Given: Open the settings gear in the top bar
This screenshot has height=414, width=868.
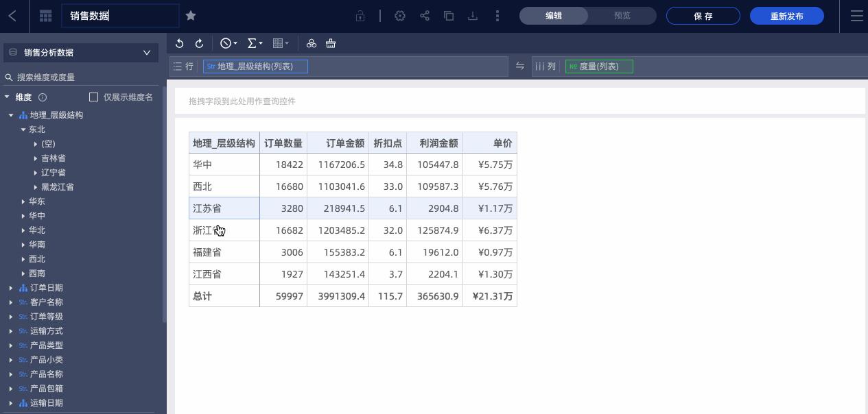Looking at the screenshot, I should (400, 15).
